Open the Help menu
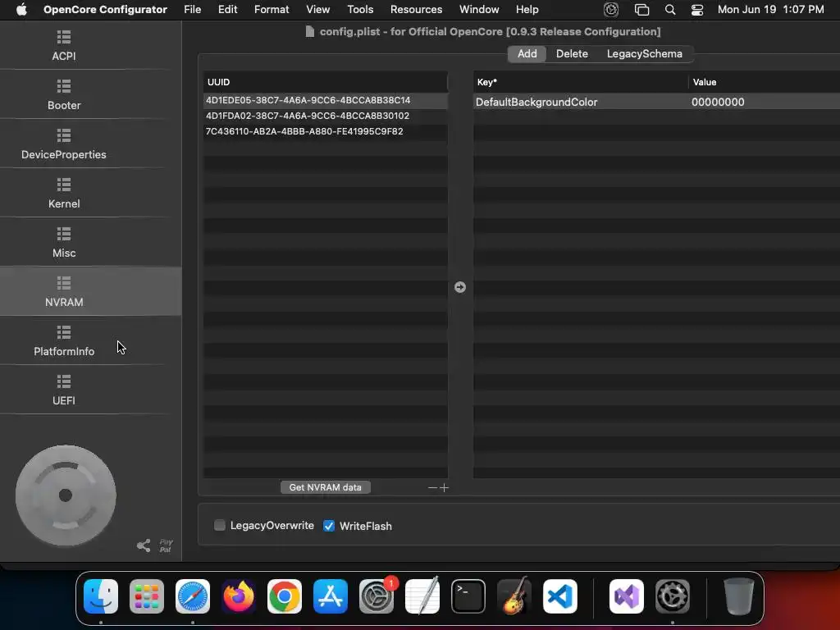This screenshot has height=630, width=840. tap(527, 10)
